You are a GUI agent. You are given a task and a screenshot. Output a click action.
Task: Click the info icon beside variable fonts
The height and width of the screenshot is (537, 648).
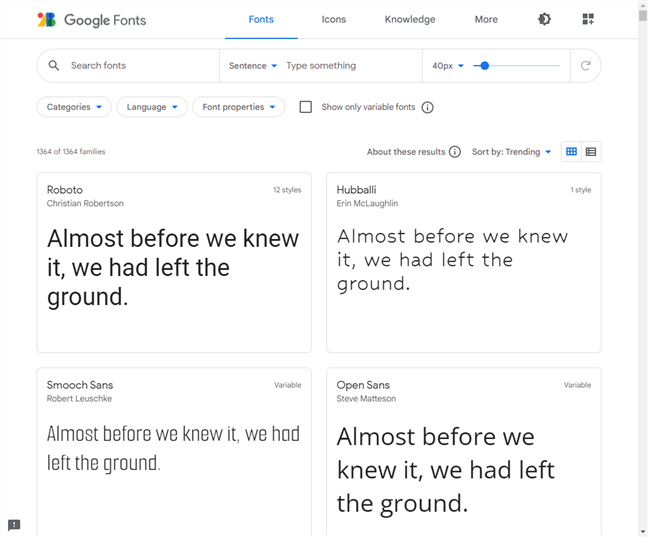(427, 107)
